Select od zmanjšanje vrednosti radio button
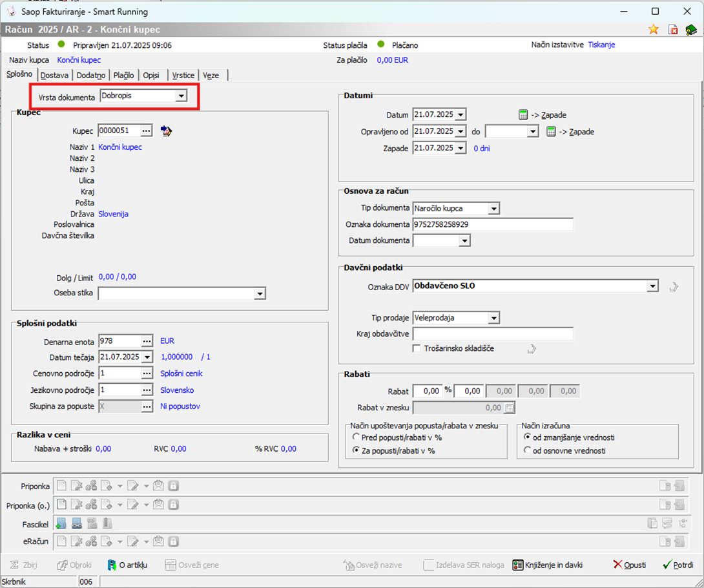 click(x=528, y=437)
